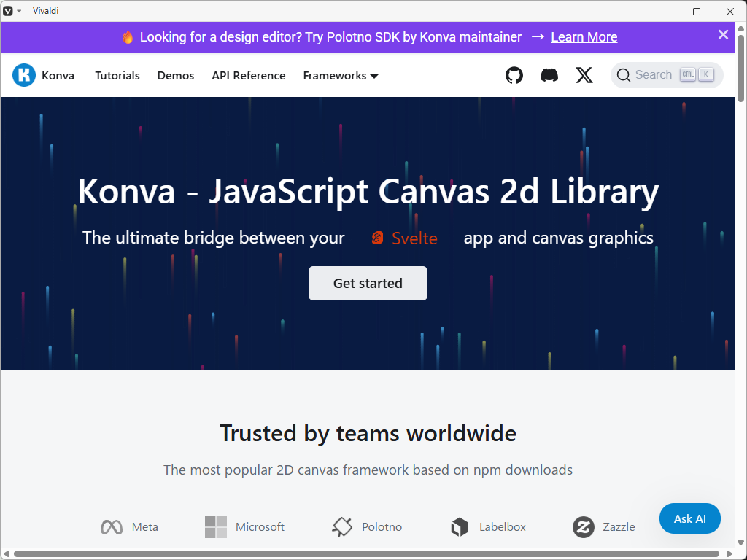The image size is (747, 560).
Task: Go to Konva home text link
Action: coord(58,76)
